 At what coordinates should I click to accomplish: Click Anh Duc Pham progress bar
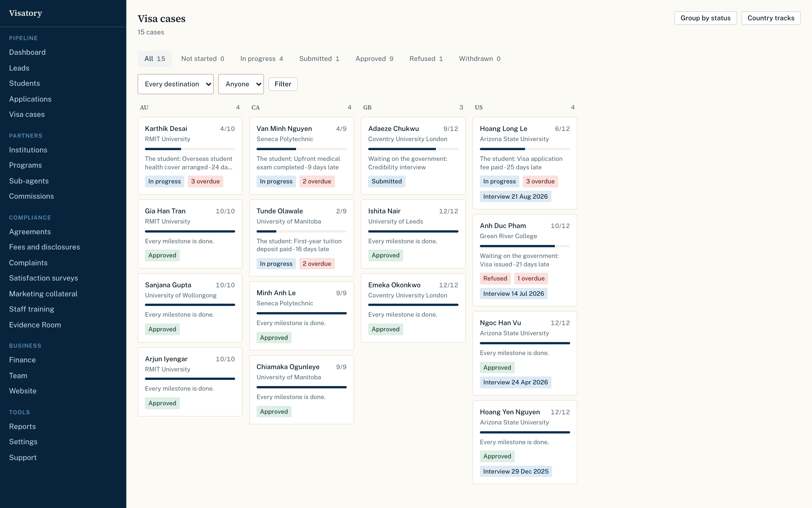coord(525,246)
